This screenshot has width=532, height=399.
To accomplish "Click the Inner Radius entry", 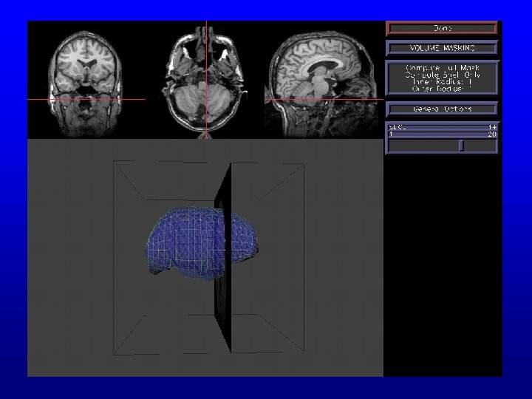I will tap(442, 82).
